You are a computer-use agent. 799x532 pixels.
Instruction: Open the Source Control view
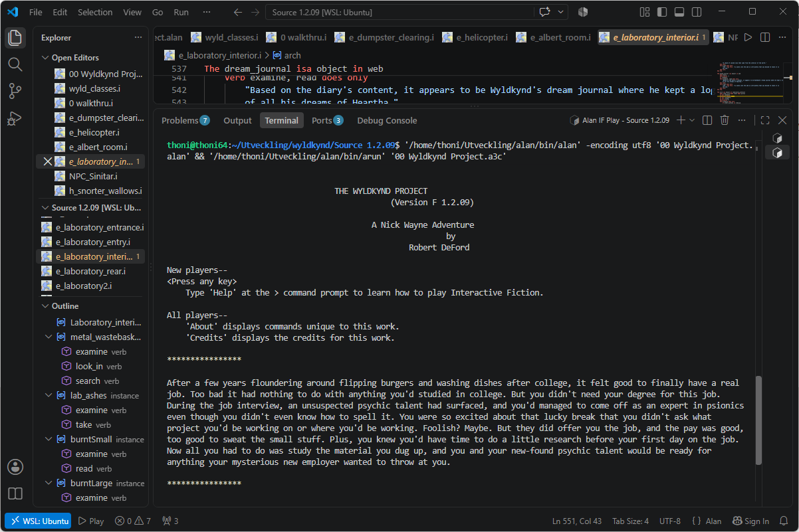click(15, 92)
